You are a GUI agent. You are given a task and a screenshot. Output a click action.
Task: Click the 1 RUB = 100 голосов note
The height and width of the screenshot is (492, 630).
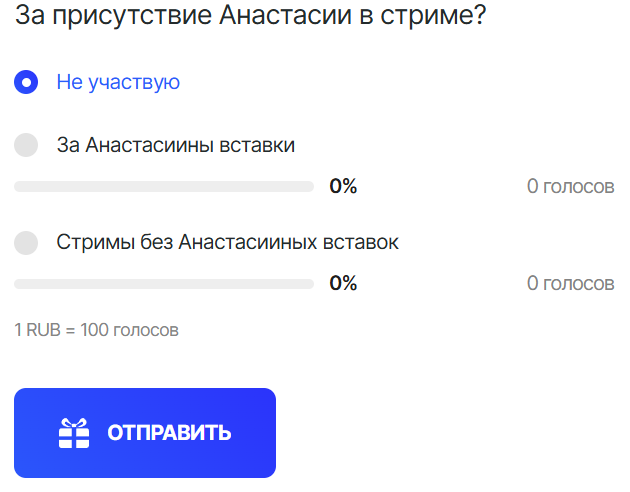[96, 329]
